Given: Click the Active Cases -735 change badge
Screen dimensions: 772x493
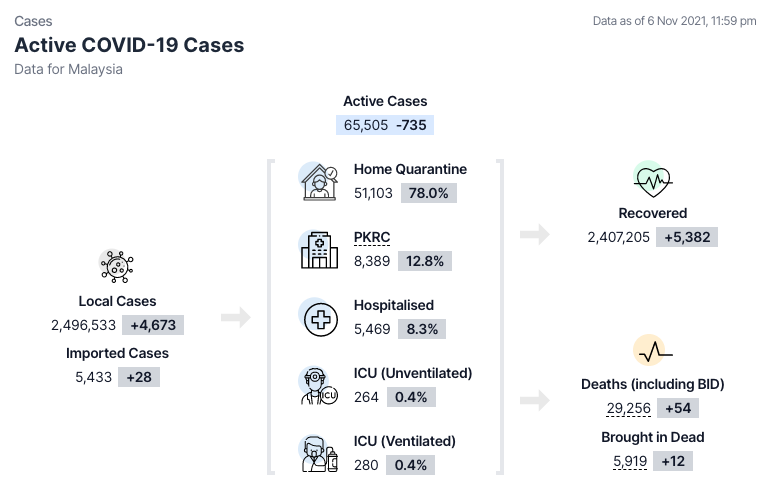Looking at the screenshot, I should click(414, 125).
